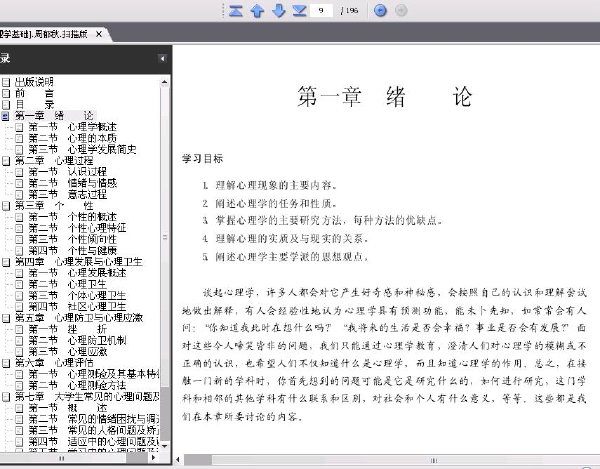The image size is (600, 469).
Task: Click bookmark icon beside 第三节 心理应激
Action: tap(20, 352)
